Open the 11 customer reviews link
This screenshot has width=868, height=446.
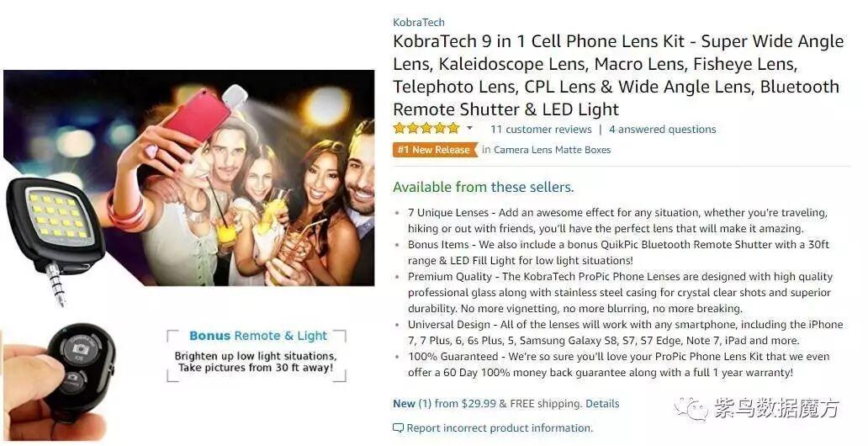pyautogui.click(x=541, y=130)
